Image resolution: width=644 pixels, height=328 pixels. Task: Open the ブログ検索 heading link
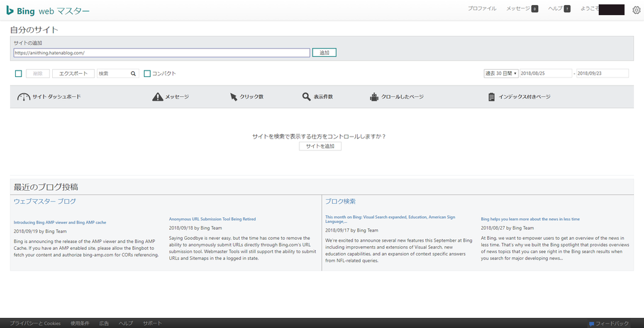pyautogui.click(x=340, y=201)
